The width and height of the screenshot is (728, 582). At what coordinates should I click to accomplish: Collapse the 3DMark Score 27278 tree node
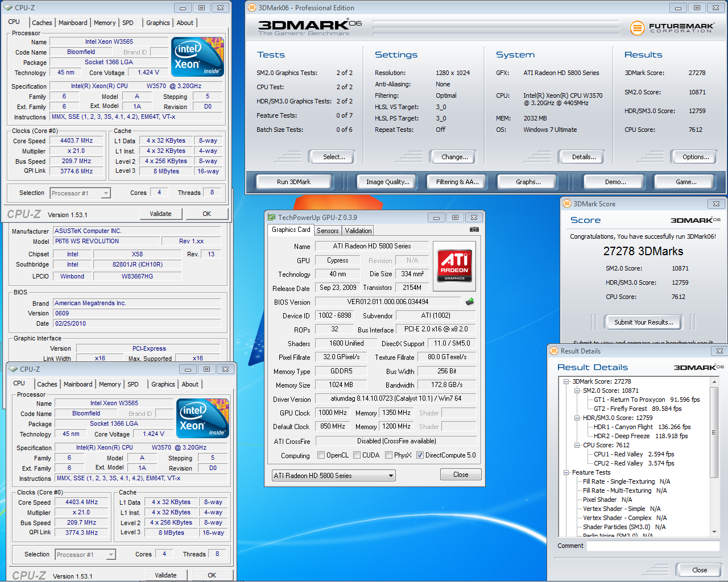(566, 381)
